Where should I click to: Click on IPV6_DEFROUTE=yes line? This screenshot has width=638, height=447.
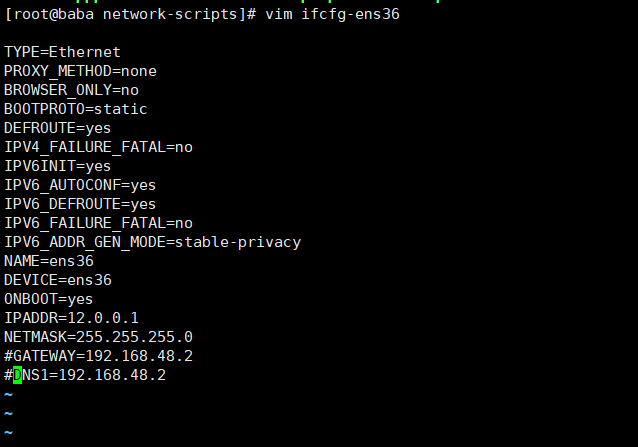tap(80, 204)
